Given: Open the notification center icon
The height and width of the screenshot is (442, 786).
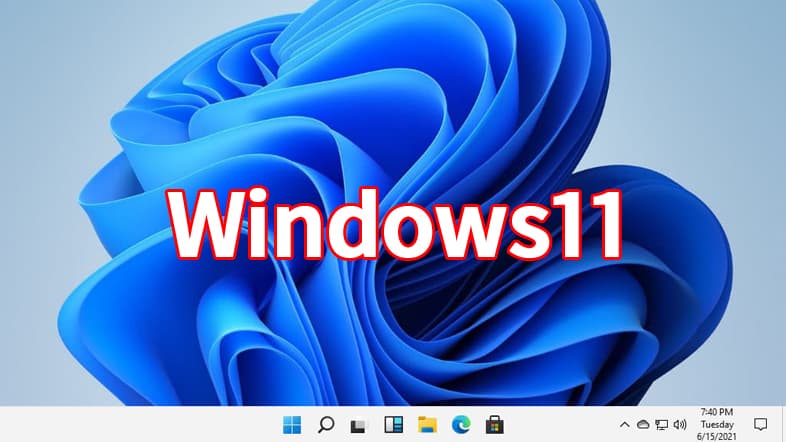Looking at the screenshot, I should [760, 424].
